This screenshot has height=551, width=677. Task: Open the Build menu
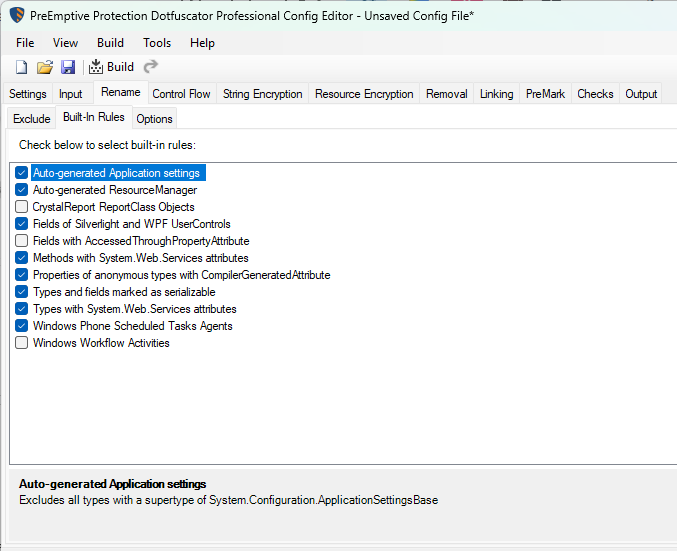pos(111,43)
